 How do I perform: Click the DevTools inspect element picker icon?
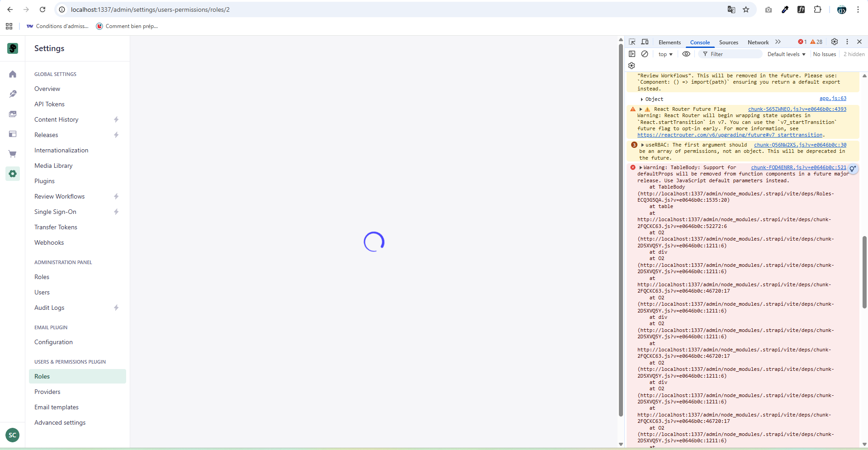click(x=632, y=42)
